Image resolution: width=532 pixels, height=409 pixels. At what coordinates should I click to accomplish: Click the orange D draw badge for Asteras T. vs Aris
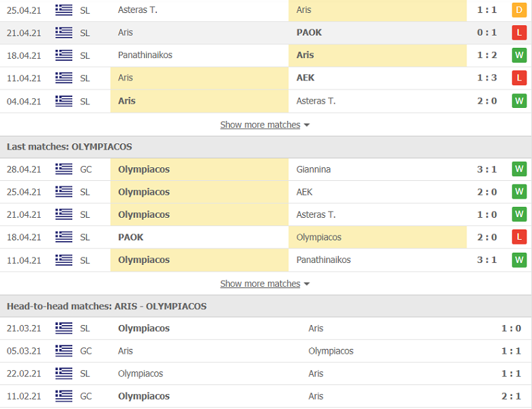pos(519,10)
